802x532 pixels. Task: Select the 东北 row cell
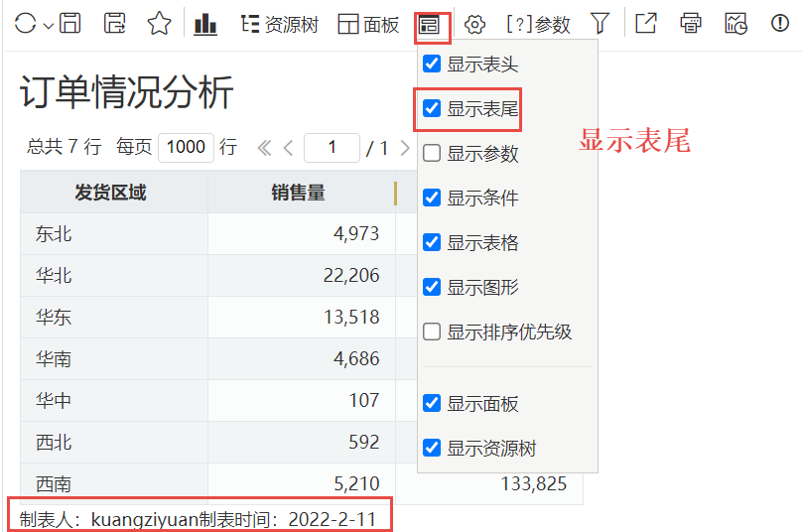[x=114, y=234]
